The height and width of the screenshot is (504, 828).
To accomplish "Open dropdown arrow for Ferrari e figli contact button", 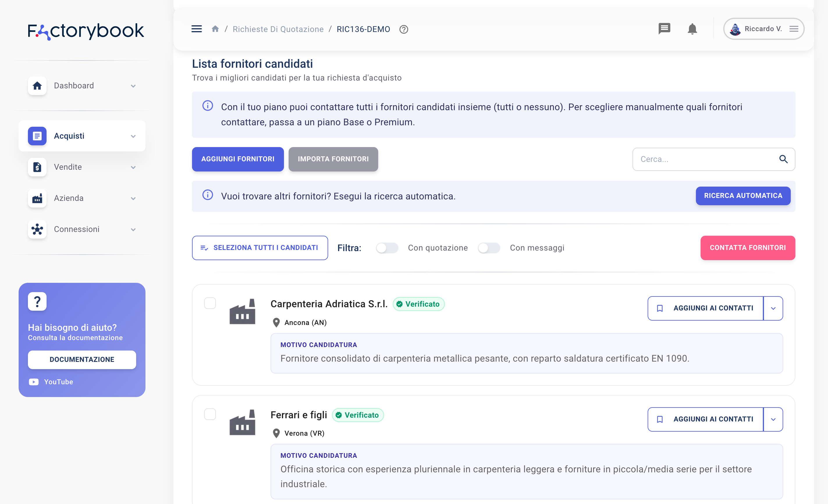I will tap(773, 419).
